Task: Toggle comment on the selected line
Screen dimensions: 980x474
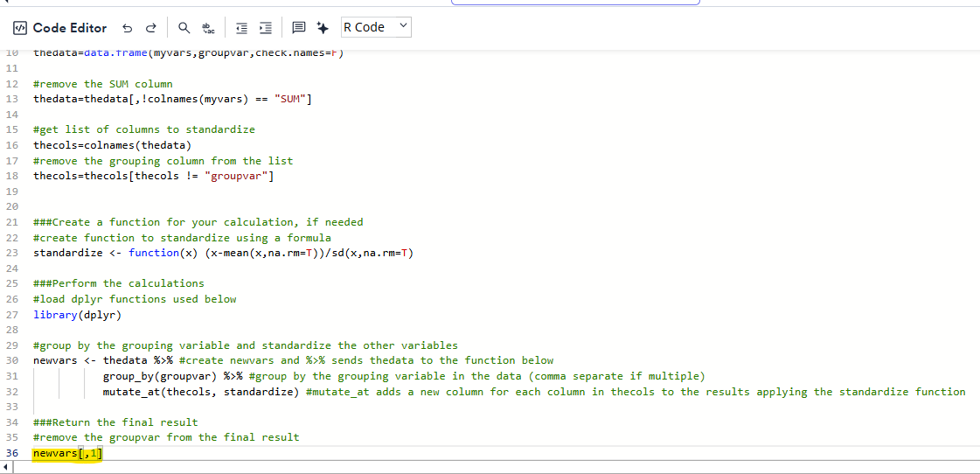Action: coord(299,28)
